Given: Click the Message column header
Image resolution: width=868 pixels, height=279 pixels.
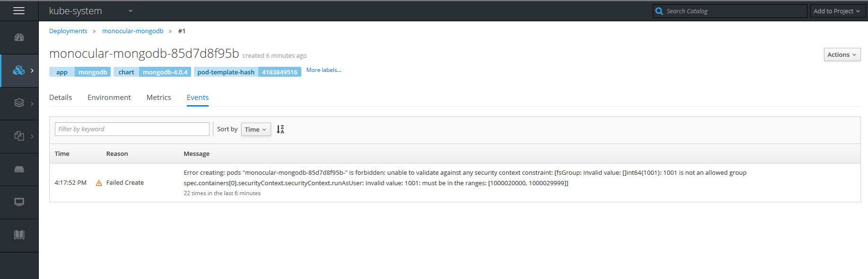Looking at the screenshot, I should (197, 154).
